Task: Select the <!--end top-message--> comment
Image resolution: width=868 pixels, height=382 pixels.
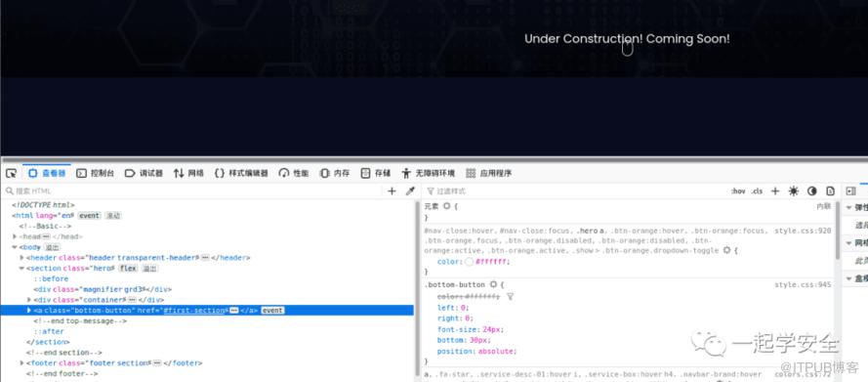Action: (x=80, y=320)
